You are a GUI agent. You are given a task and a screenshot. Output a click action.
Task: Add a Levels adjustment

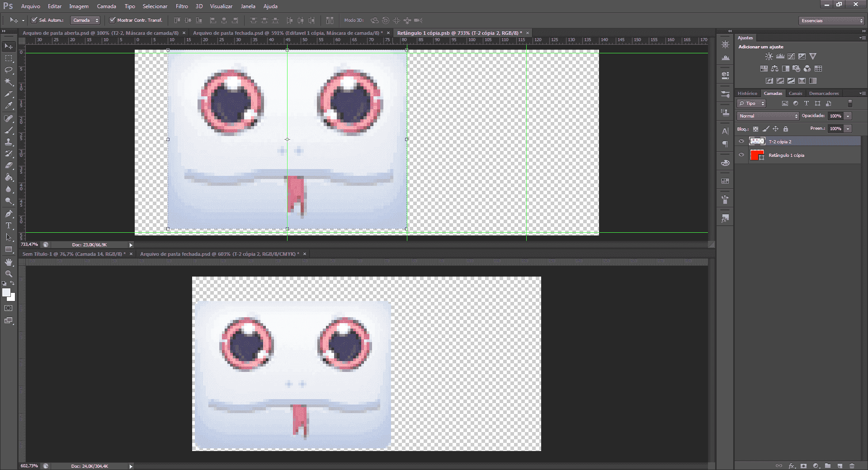coord(780,56)
